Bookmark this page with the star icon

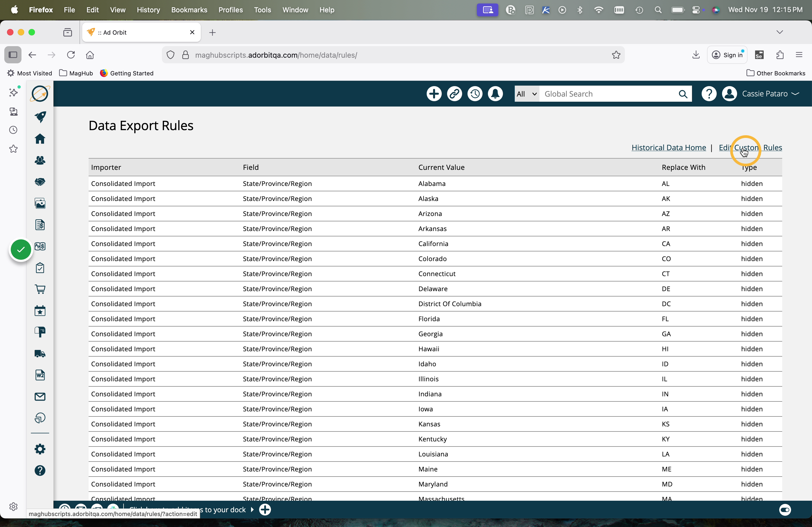(616, 55)
